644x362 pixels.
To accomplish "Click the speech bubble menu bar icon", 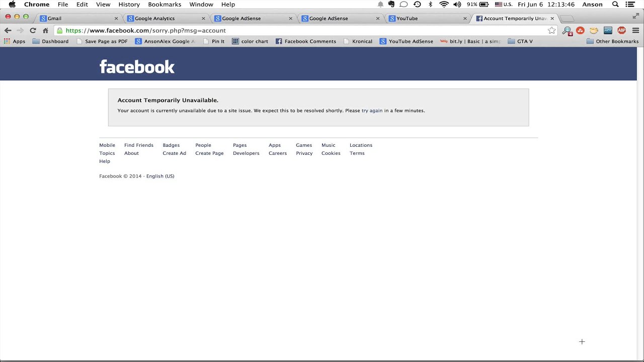I will click(404, 4).
